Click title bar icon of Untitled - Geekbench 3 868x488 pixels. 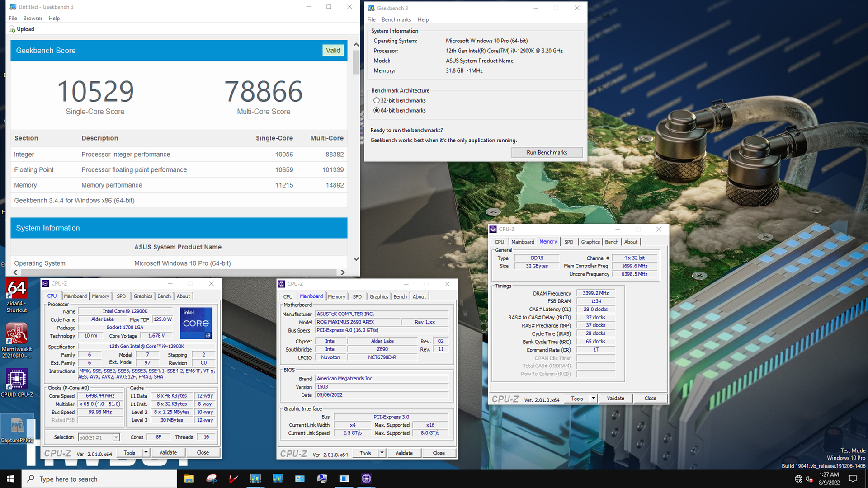click(12, 7)
